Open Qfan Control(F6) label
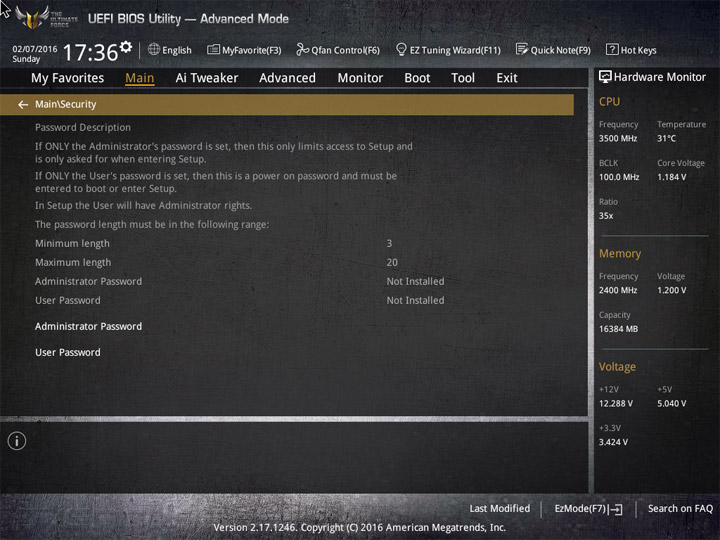The image size is (720, 540). tap(345, 50)
